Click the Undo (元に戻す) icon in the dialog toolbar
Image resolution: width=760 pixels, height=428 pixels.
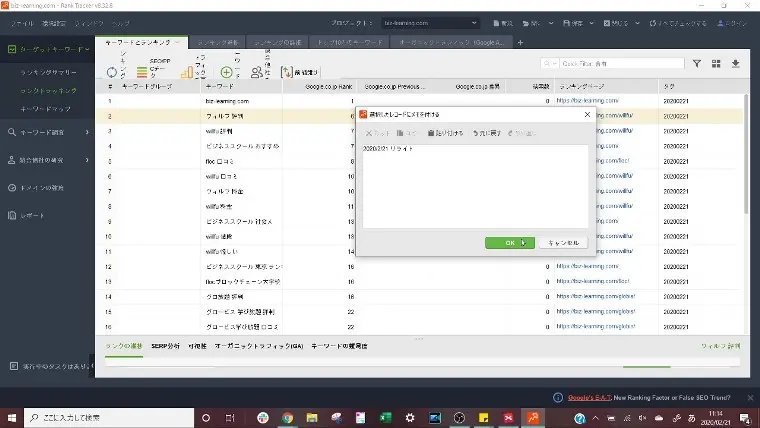(487, 133)
